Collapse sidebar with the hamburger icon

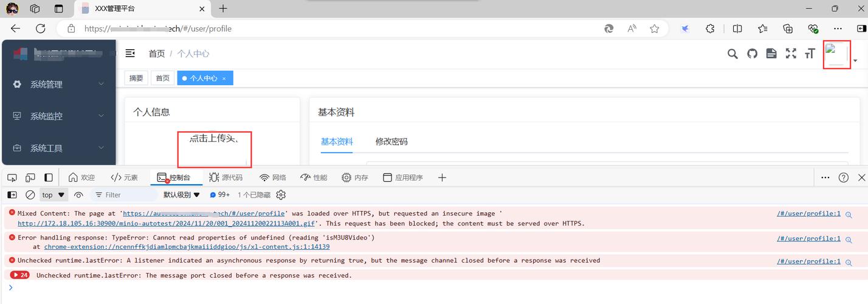point(130,54)
